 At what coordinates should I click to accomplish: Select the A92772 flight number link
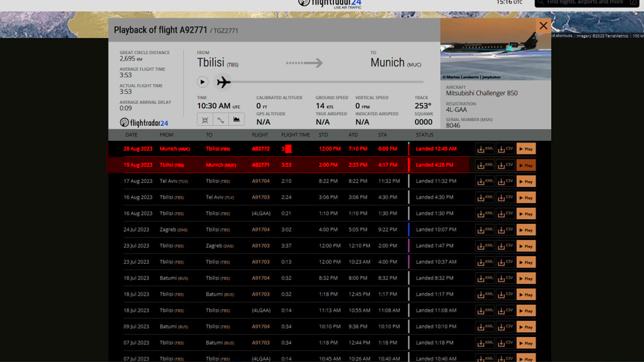click(x=261, y=149)
